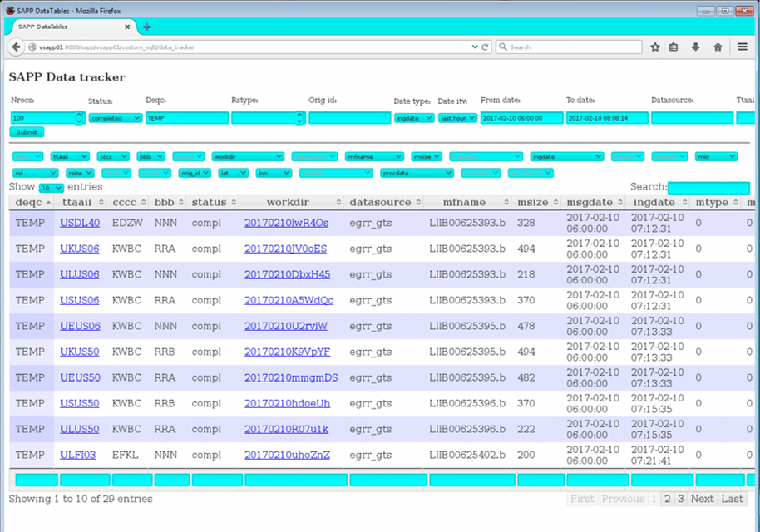Toggle the workdir column selector
Viewport: 760px width, 532px height.
(x=248, y=156)
